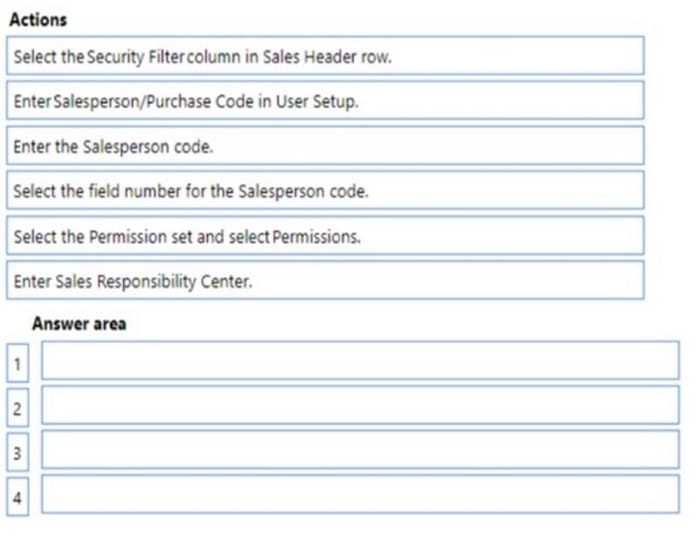700x538 pixels.
Task: Pick the 'Enter Sales Responsibility Center' action
Action: pyautogui.click(x=324, y=281)
